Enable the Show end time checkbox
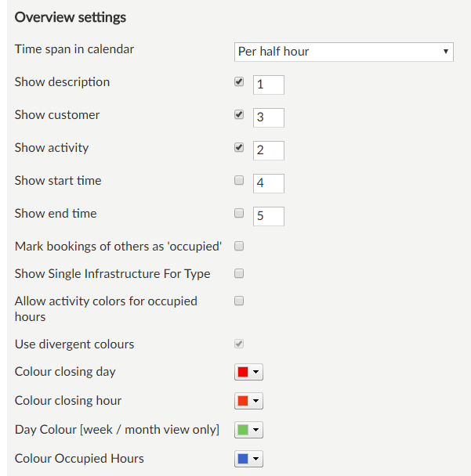This screenshot has height=476, width=471. coord(239,214)
